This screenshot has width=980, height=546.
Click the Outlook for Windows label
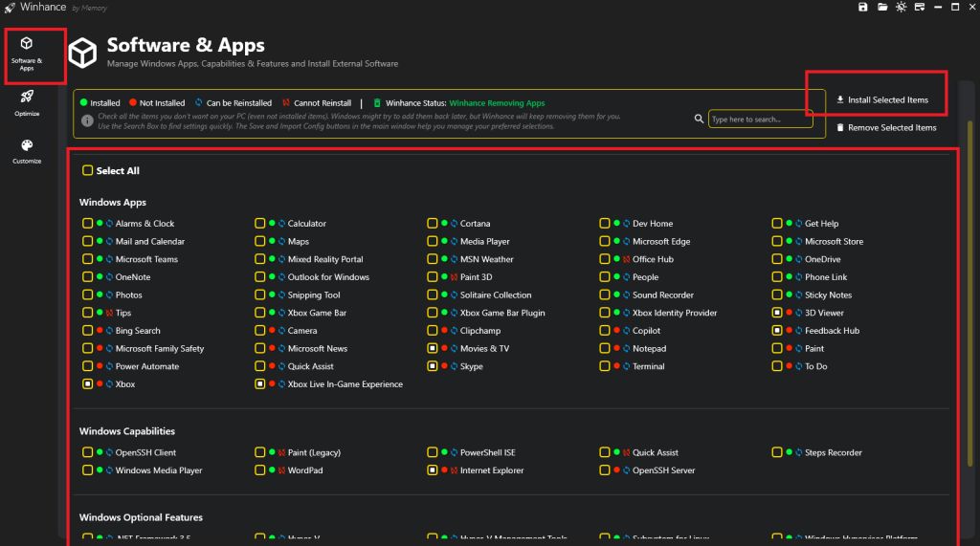click(328, 276)
